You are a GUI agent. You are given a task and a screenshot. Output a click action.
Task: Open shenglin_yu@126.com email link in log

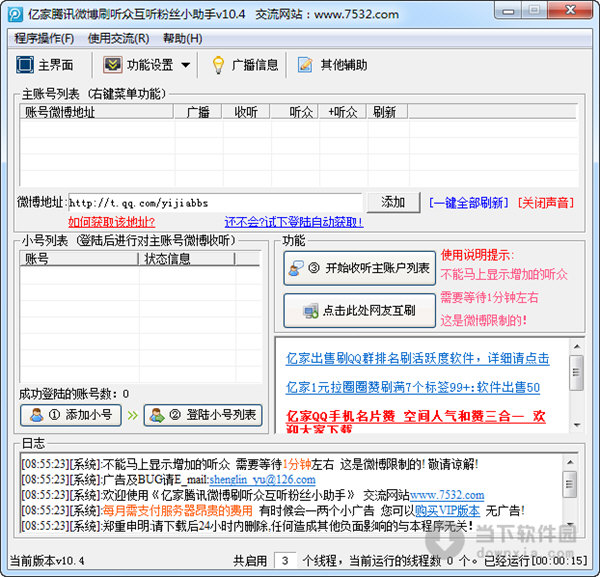[262, 479]
